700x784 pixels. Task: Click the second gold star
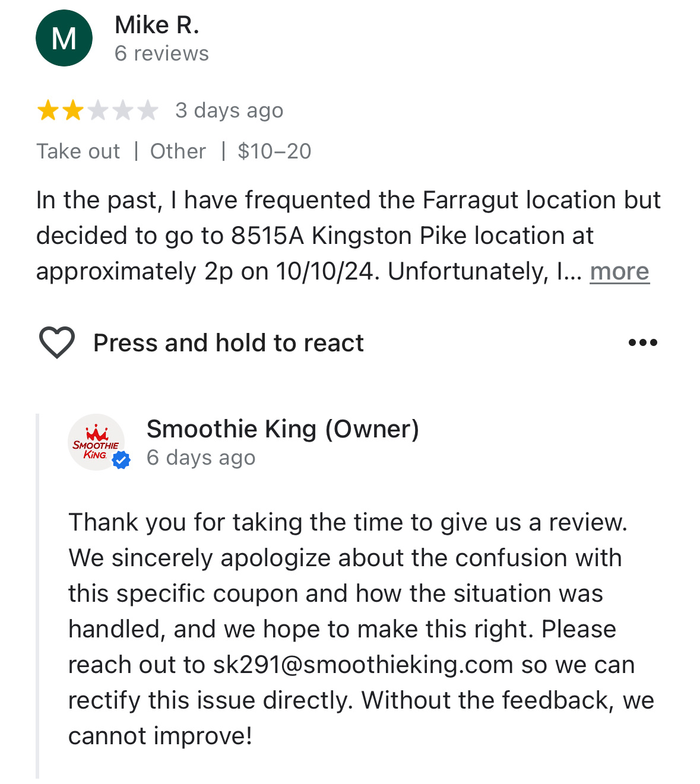point(72,110)
